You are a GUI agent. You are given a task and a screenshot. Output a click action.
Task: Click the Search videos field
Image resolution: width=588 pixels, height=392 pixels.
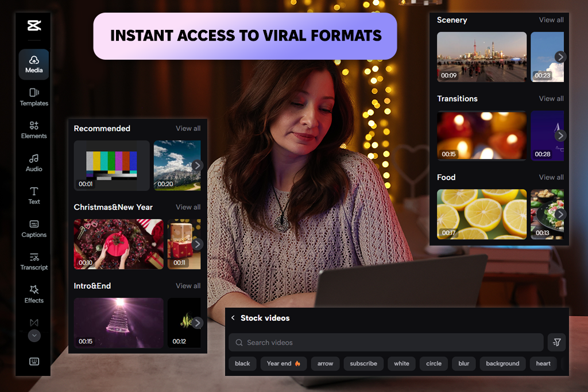pyautogui.click(x=386, y=343)
